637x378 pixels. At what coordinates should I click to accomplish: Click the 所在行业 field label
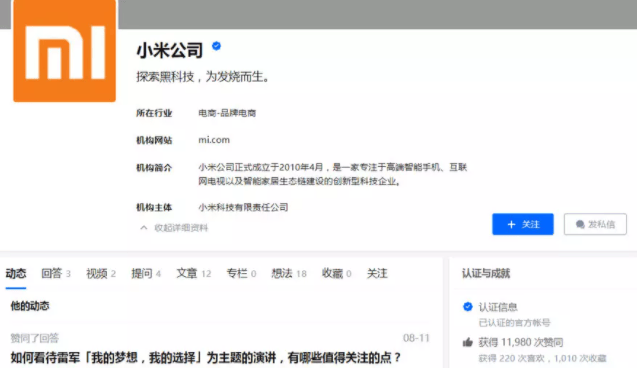point(154,113)
